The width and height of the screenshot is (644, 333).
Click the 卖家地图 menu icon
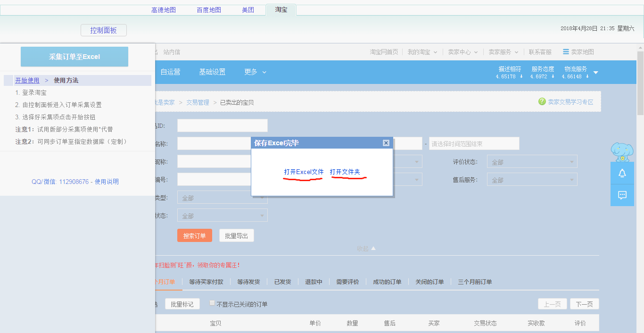pos(566,52)
